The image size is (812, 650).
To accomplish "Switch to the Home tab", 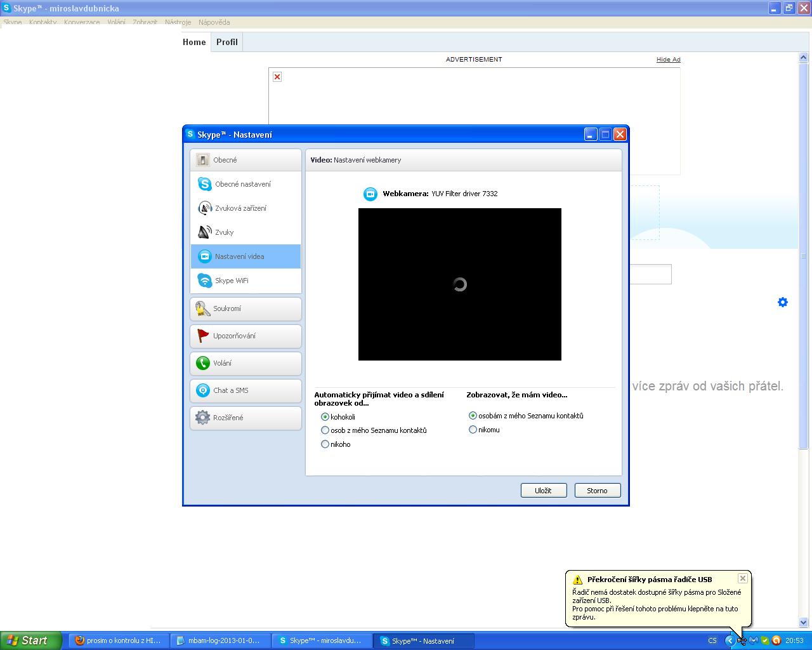I will pyautogui.click(x=194, y=42).
